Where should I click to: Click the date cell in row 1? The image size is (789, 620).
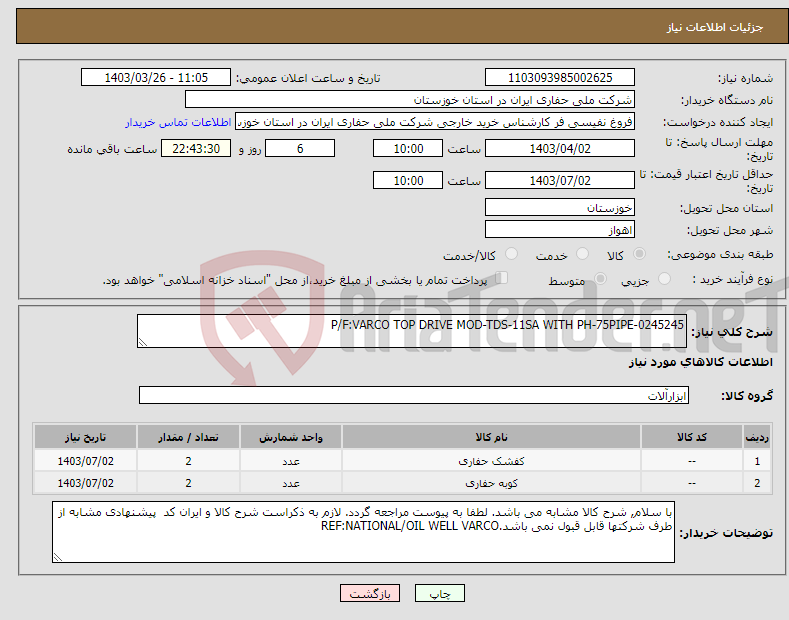click(x=86, y=460)
